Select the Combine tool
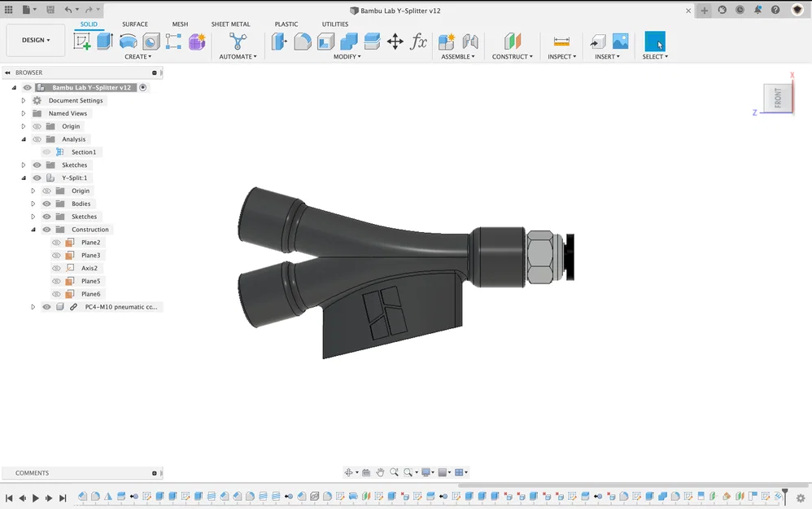Image resolution: width=812 pixels, height=509 pixels. click(x=348, y=42)
